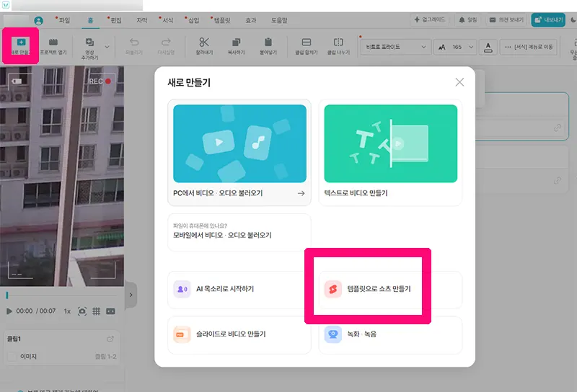The height and width of the screenshot is (392, 577).
Task: Select 텍스트로 비디오 만들기 card
Action: click(390, 152)
